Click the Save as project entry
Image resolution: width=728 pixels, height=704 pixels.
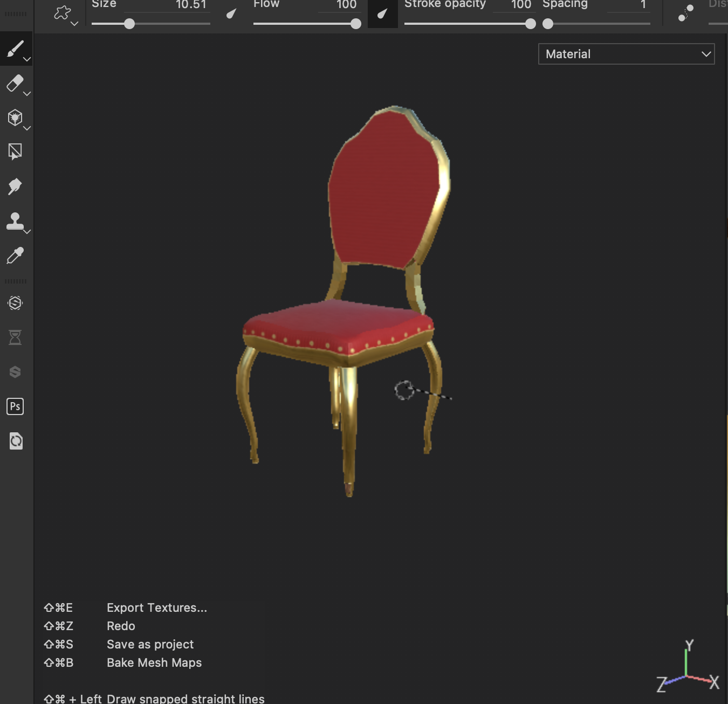pyautogui.click(x=150, y=644)
